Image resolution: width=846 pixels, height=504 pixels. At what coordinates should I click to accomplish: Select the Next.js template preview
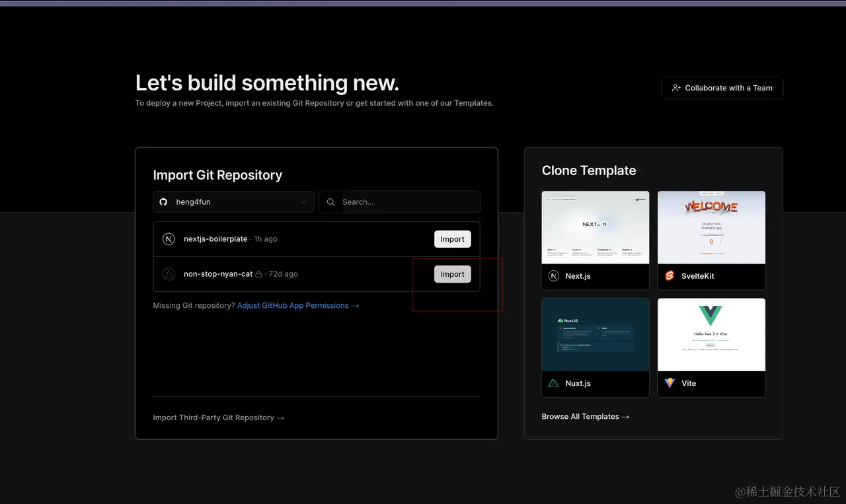[x=596, y=228]
